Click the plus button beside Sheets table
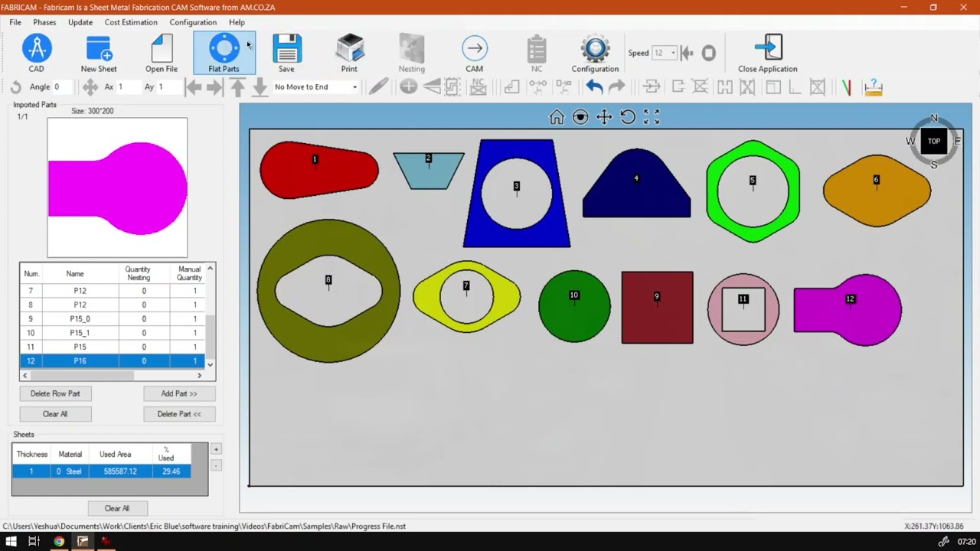 pos(216,449)
